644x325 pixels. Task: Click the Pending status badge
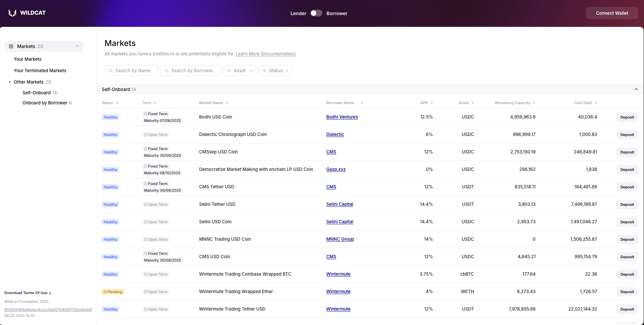click(113, 292)
